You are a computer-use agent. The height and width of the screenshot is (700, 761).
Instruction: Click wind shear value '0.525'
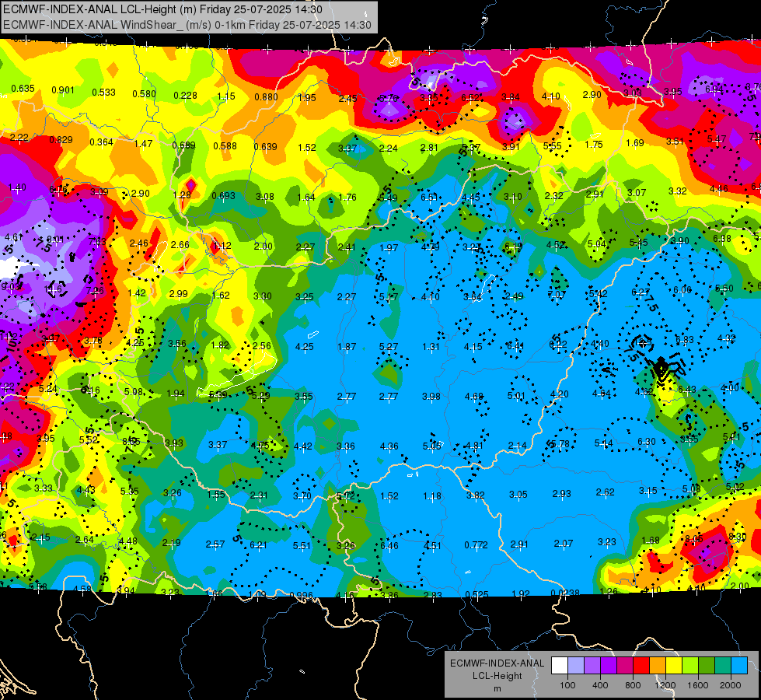tap(476, 594)
